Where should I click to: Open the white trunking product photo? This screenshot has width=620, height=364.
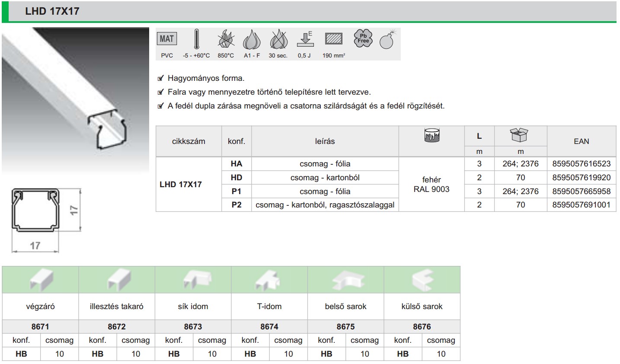click(x=75, y=99)
